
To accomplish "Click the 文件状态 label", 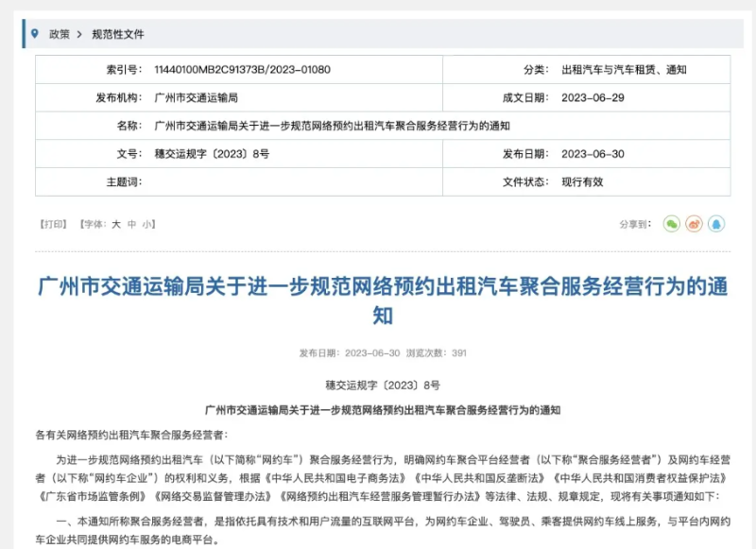I will click(x=526, y=181).
